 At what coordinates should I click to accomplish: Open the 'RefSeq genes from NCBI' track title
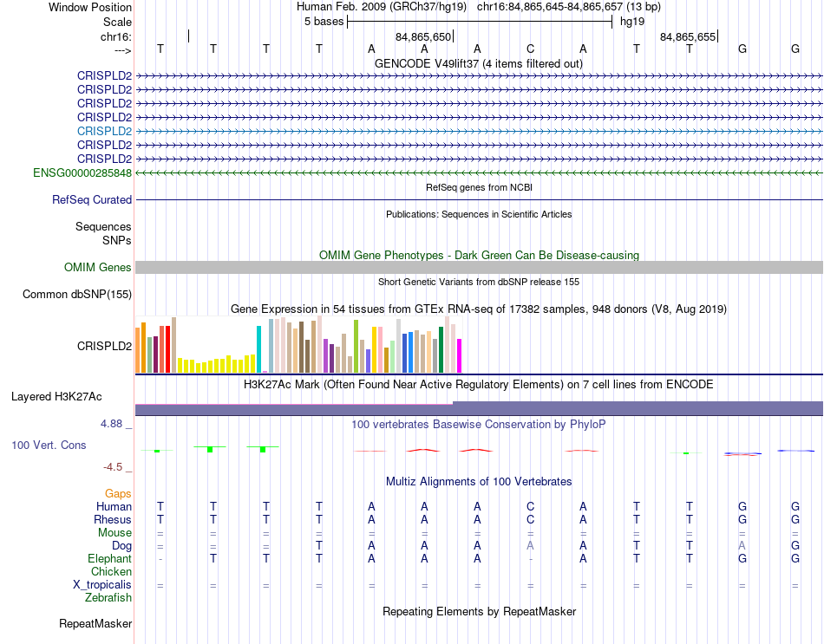click(x=479, y=187)
